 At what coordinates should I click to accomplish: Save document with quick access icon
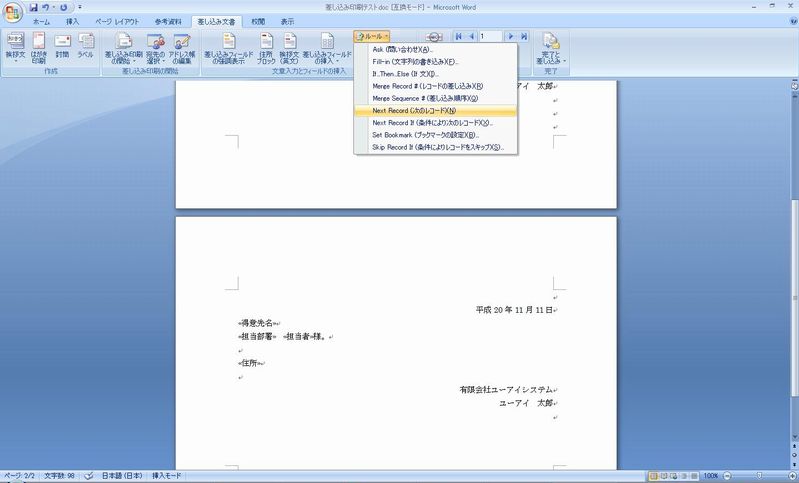pyautogui.click(x=34, y=8)
